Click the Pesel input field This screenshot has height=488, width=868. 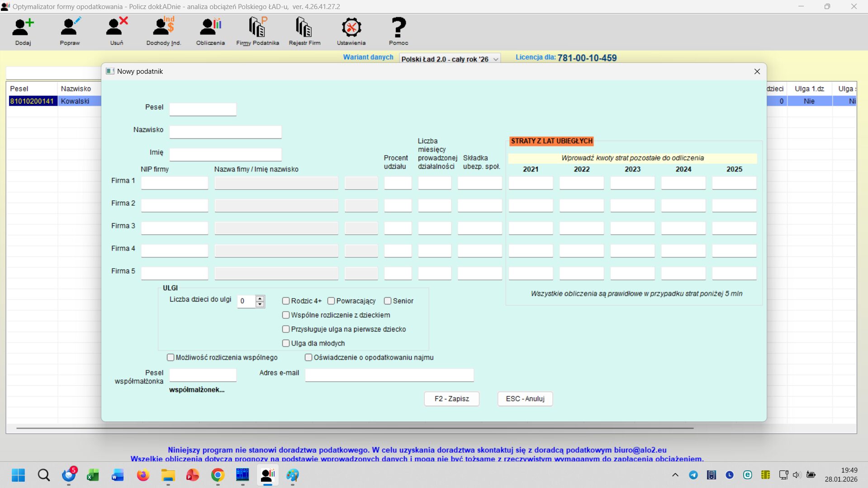pos(203,109)
